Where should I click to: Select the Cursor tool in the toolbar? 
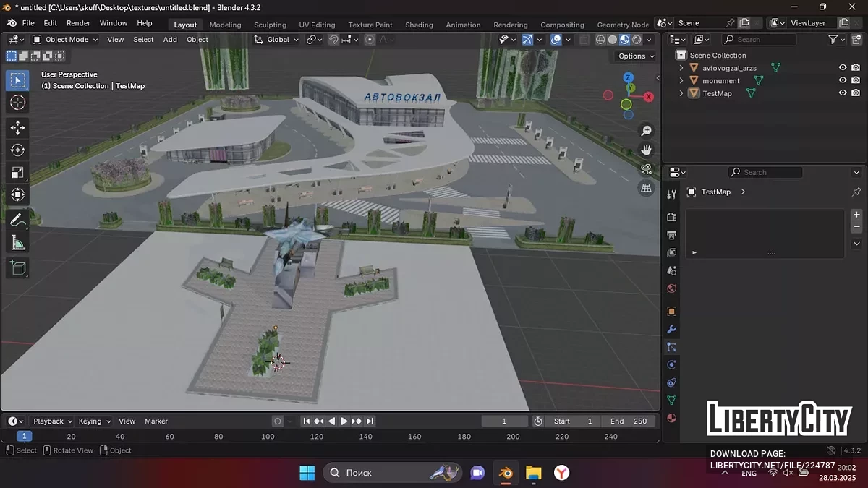pyautogui.click(x=17, y=103)
